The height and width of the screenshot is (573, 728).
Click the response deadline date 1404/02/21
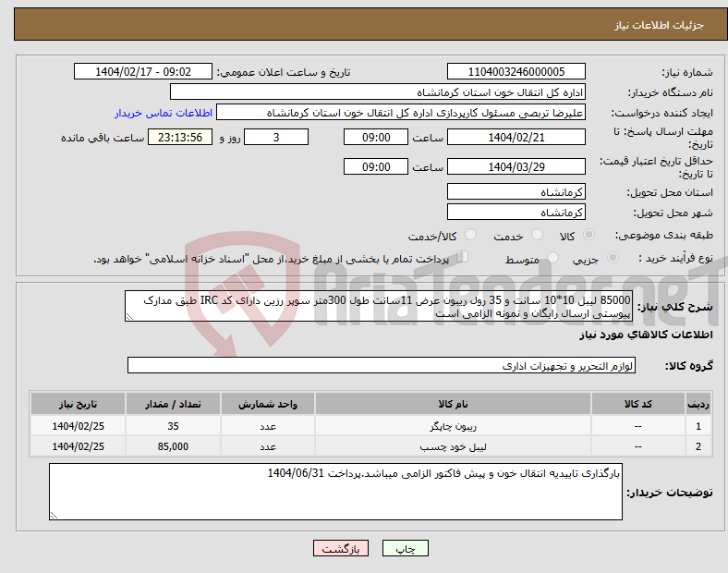(x=516, y=137)
